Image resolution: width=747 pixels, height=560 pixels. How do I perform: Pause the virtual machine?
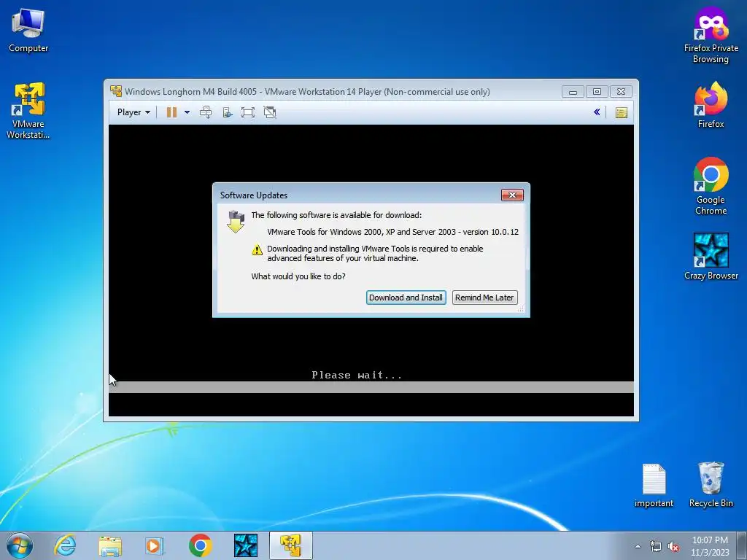(171, 112)
